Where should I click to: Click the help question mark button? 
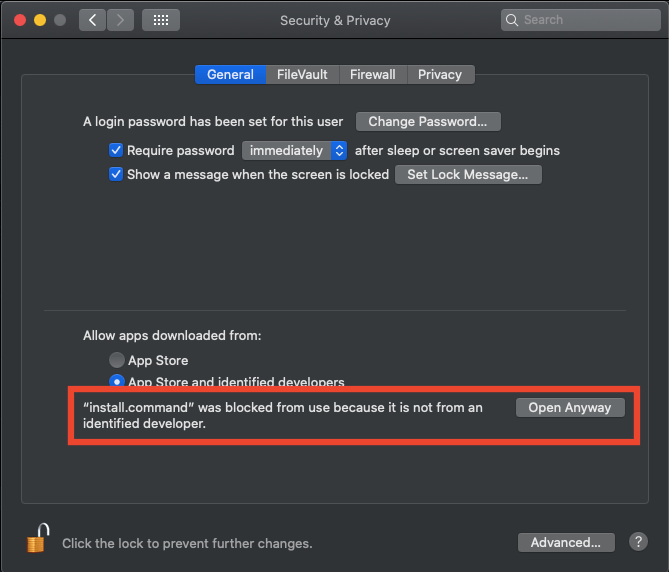click(638, 542)
